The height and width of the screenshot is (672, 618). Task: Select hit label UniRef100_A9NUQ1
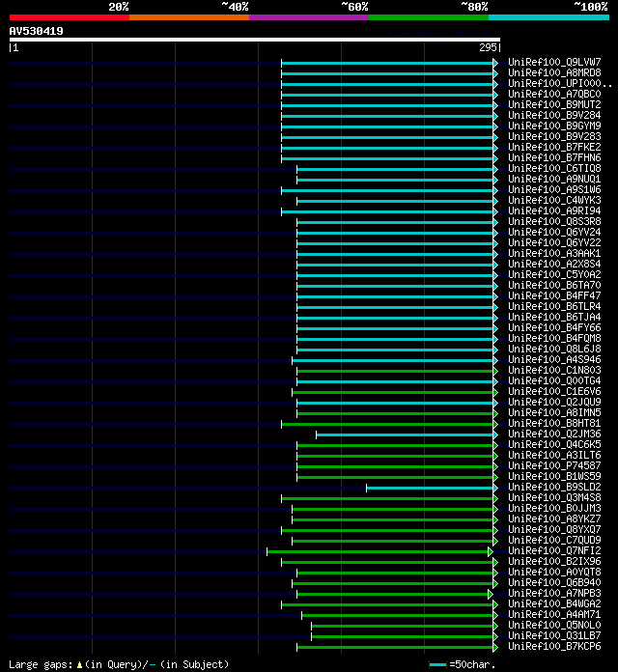click(554, 179)
